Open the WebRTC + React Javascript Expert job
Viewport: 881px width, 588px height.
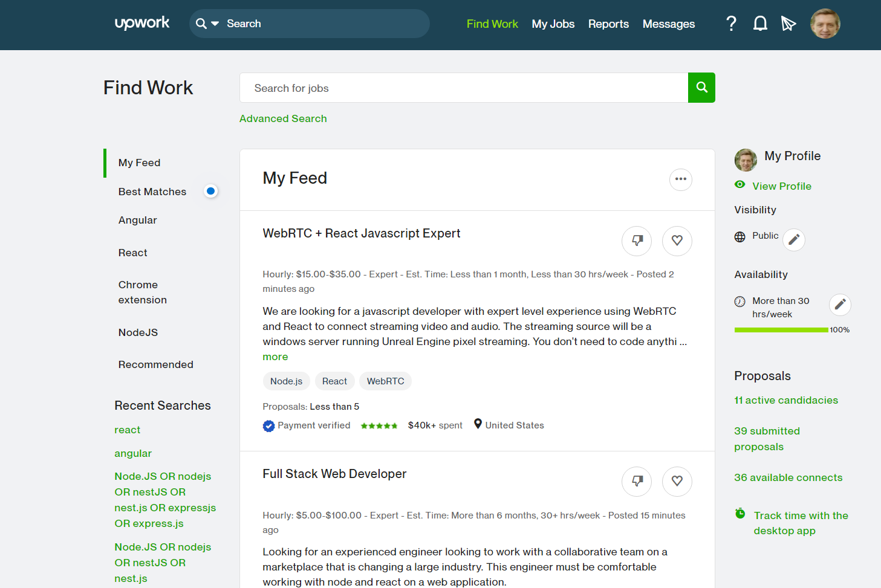click(x=361, y=233)
